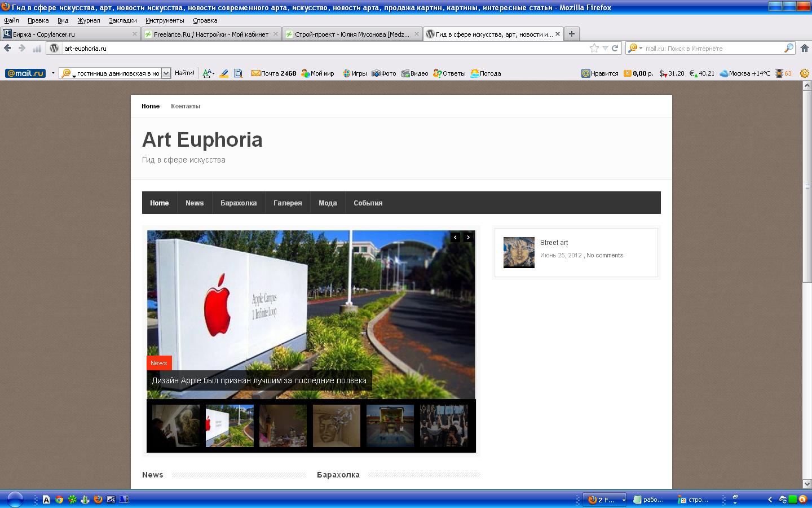Click the Найти! search button
This screenshot has width=812, height=508.
coord(184,73)
